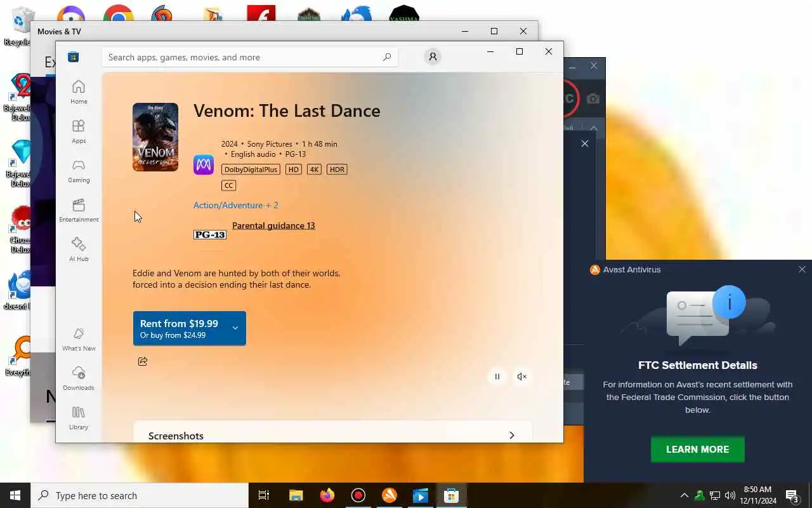Click the PG-13 rating badge

pyautogui.click(x=210, y=234)
